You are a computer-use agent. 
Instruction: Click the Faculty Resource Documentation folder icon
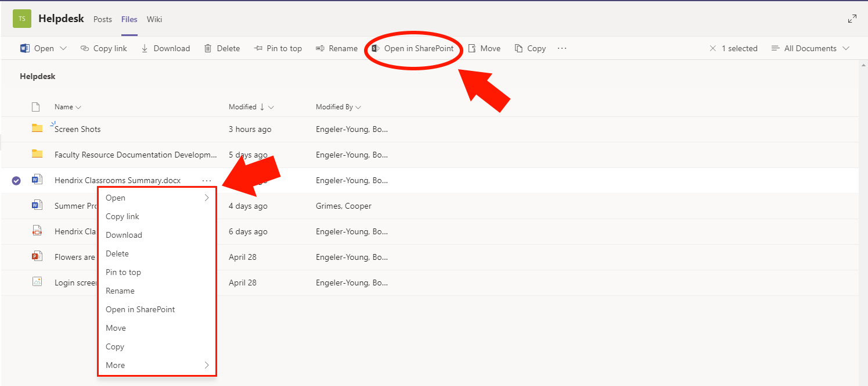[x=37, y=154]
